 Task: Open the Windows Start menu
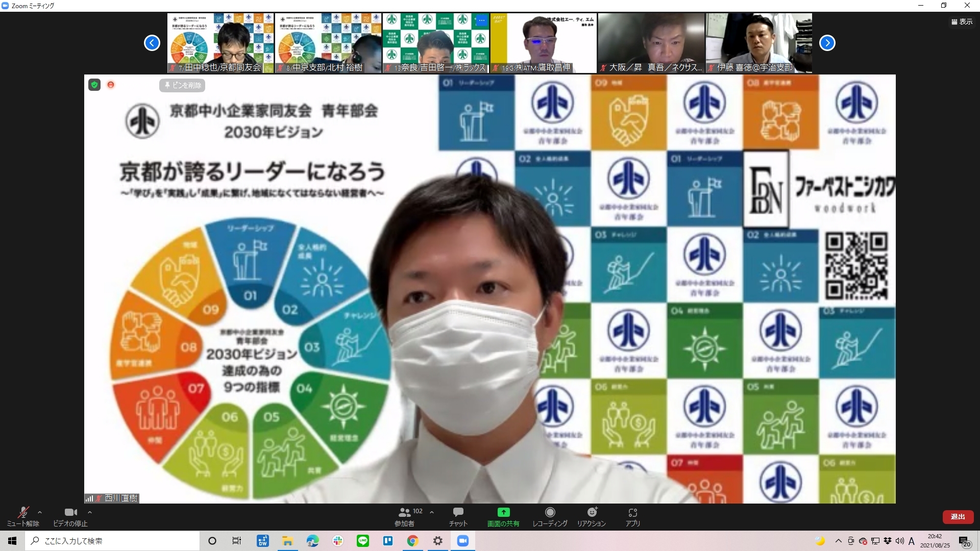point(12,541)
